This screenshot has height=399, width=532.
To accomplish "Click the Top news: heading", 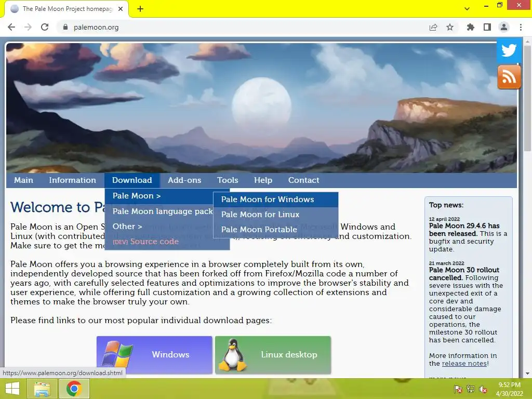I will pyautogui.click(x=446, y=205).
